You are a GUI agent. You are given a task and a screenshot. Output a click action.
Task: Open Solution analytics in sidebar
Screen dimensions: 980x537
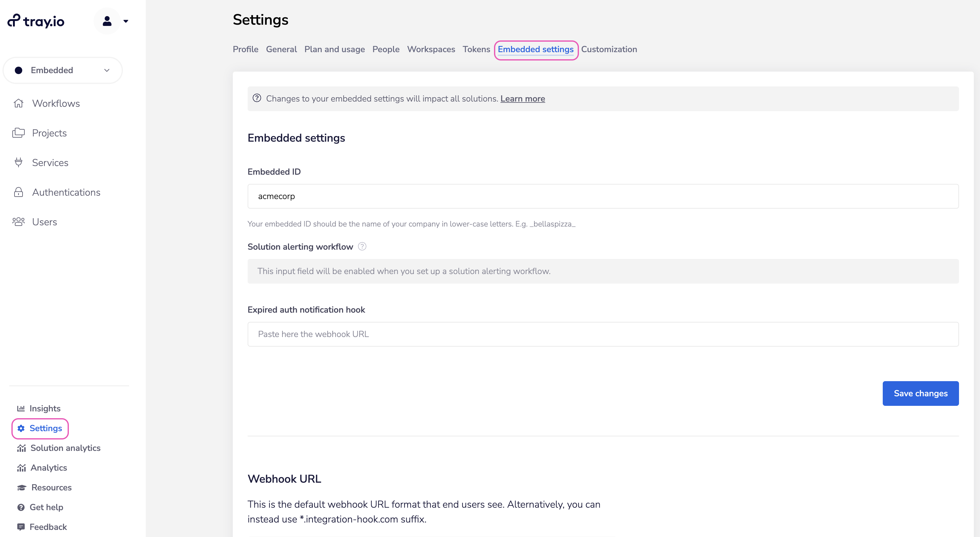coord(65,448)
